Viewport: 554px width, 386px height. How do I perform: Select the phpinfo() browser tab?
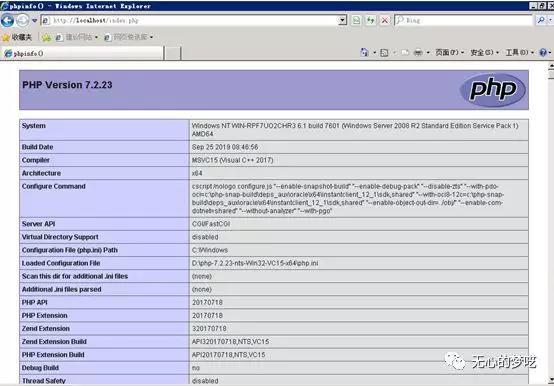tap(82, 53)
